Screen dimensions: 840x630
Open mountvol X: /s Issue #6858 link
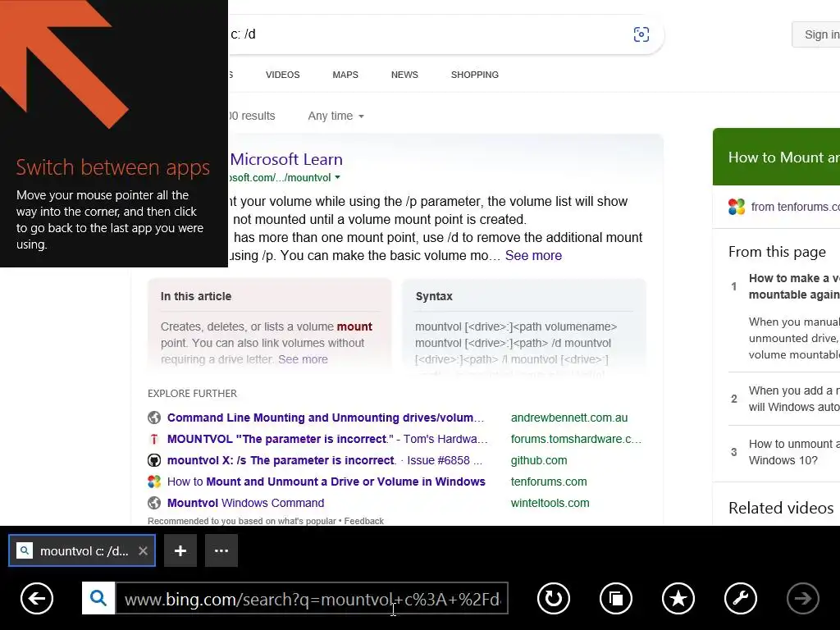[x=325, y=461]
